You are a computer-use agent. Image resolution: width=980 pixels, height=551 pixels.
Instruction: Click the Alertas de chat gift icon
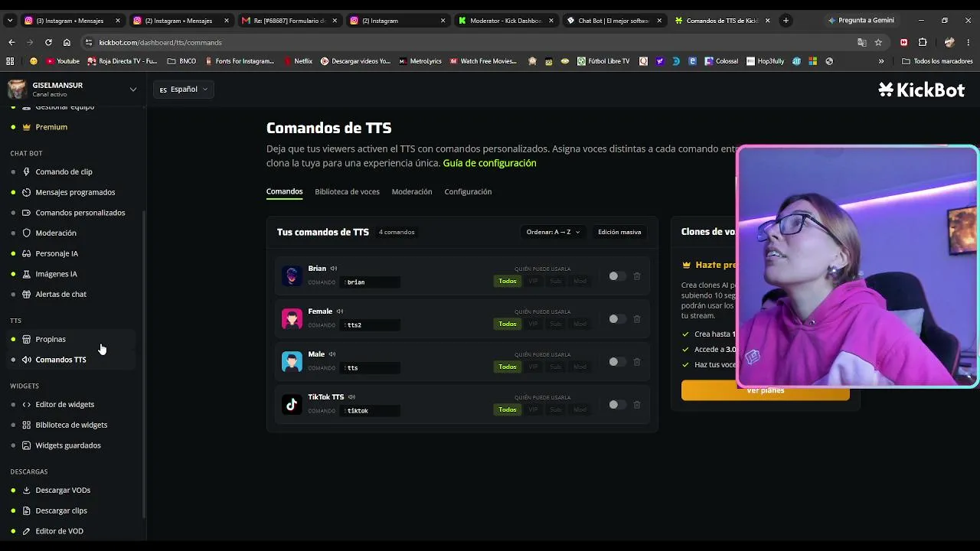[27, 295]
